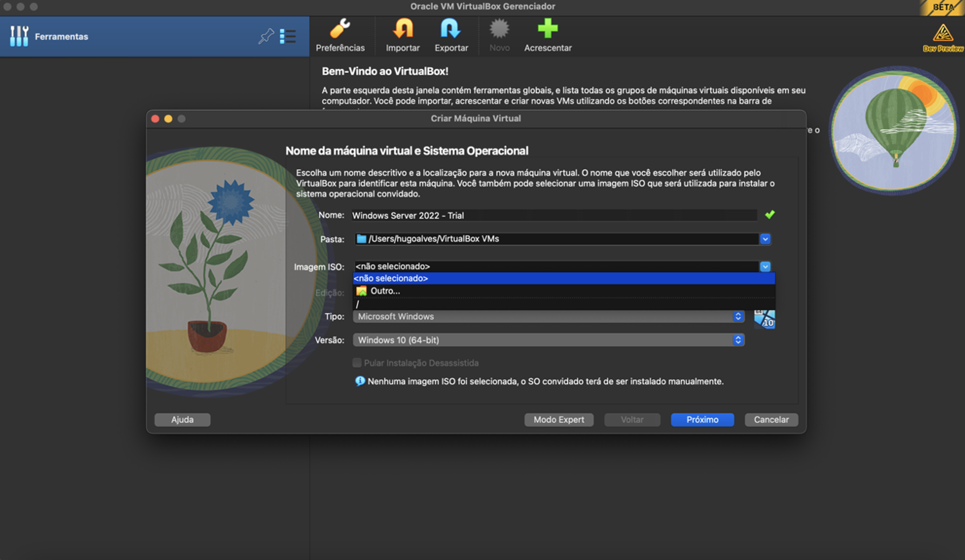Click the Novo machine icon
This screenshot has height=560, width=965.
499,28
